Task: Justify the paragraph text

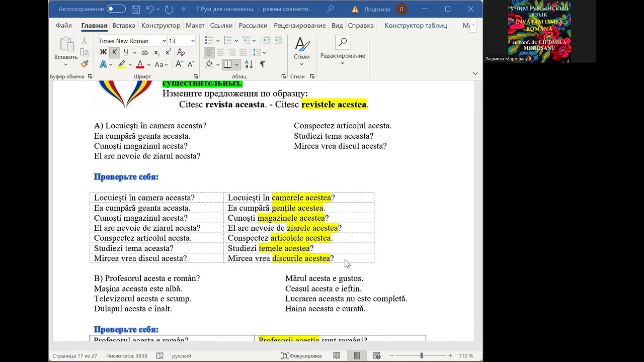Action: click(244, 52)
